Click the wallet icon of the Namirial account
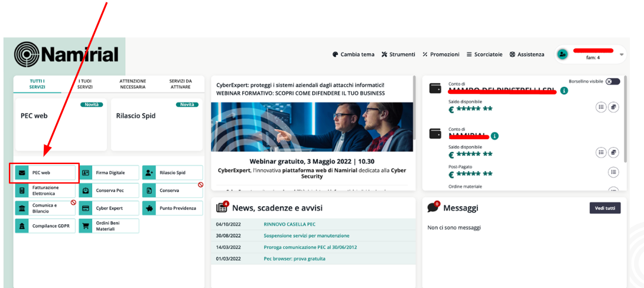The width and height of the screenshot is (644, 288). point(435,133)
